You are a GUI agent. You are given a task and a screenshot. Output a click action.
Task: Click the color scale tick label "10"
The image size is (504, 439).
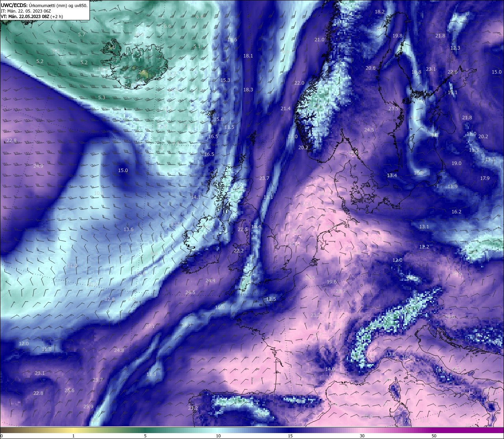coord(218,435)
